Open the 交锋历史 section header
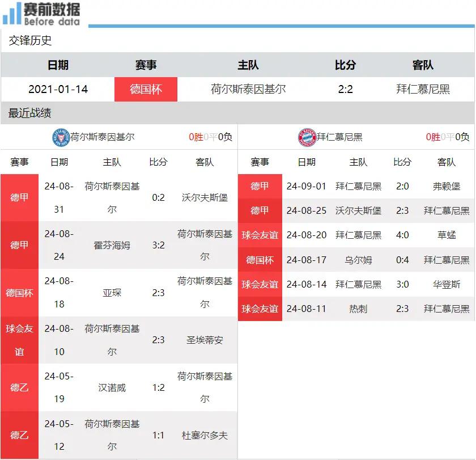Image resolution: width=476 pixels, height=460 pixels. tap(30, 40)
